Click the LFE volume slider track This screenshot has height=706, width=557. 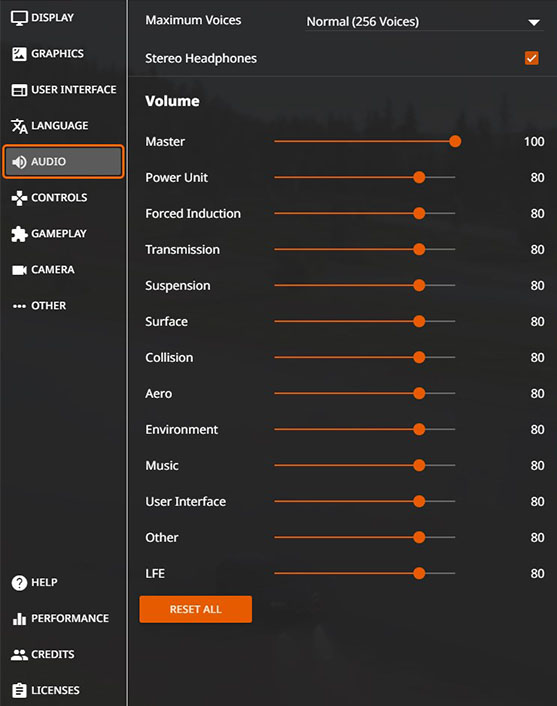point(365,573)
